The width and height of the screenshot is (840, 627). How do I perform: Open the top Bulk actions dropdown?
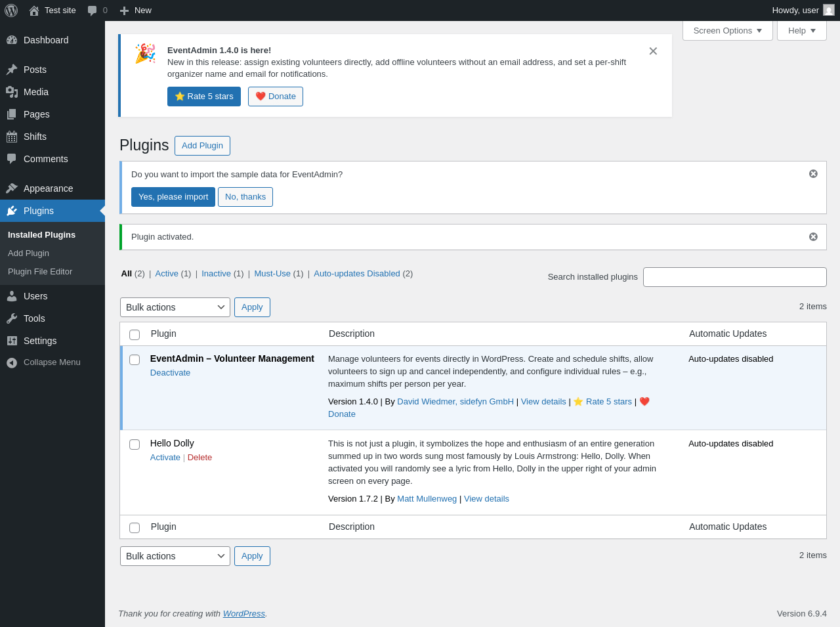pyautogui.click(x=175, y=307)
